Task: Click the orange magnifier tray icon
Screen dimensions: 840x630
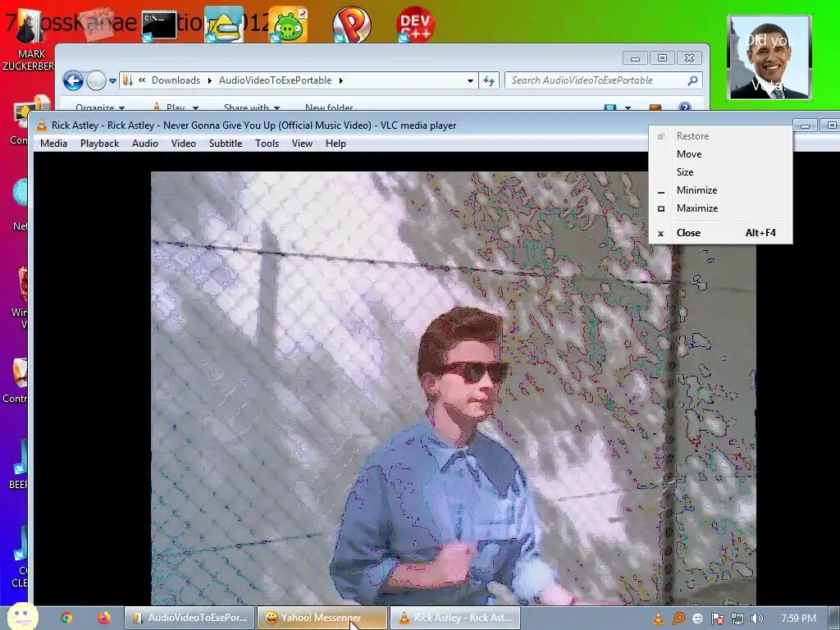Action: (x=678, y=619)
